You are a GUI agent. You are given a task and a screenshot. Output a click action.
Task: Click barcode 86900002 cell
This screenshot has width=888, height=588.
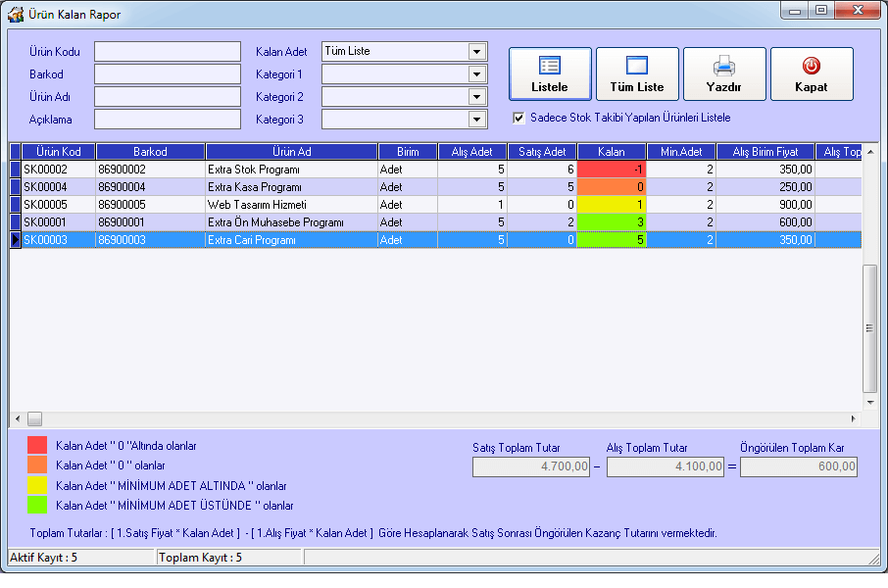click(x=150, y=170)
